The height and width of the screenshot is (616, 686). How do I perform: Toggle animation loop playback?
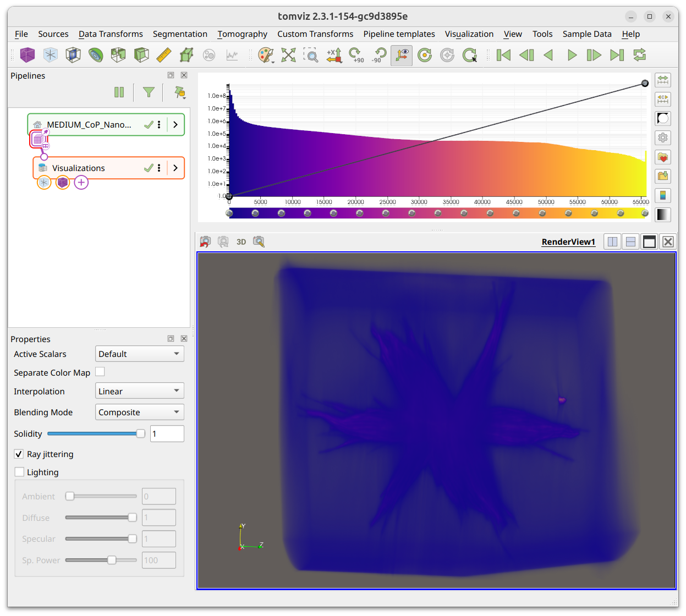click(x=639, y=55)
